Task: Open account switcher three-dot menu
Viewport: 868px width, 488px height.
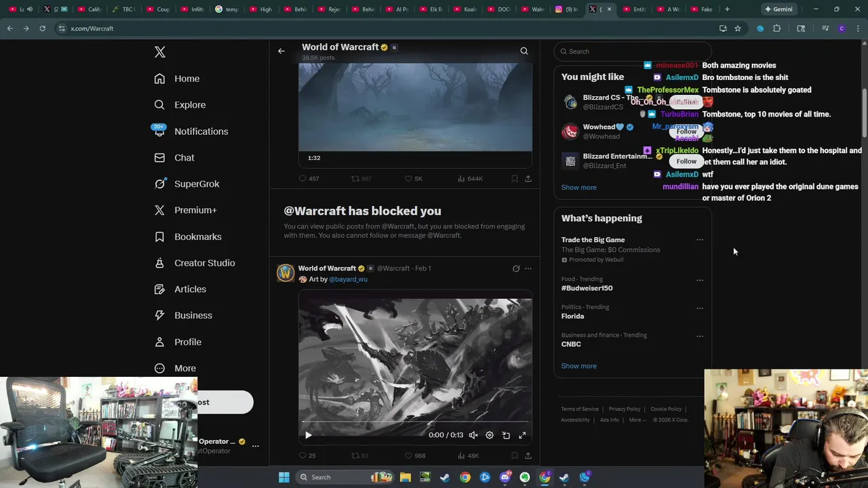Action: coord(256,445)
